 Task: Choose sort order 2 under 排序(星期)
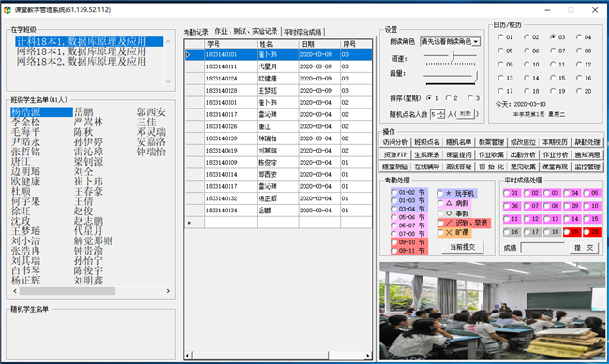click(x=448, y=98)
